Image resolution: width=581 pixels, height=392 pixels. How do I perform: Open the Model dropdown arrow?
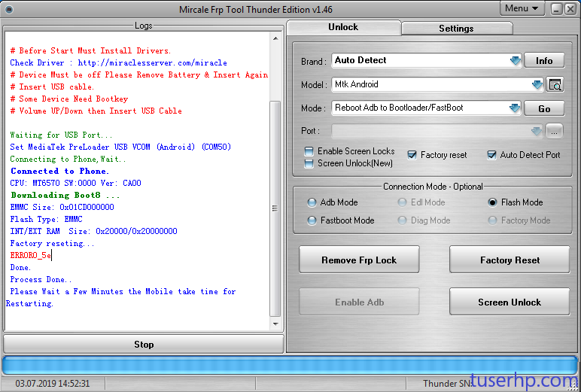coord(537,85)
